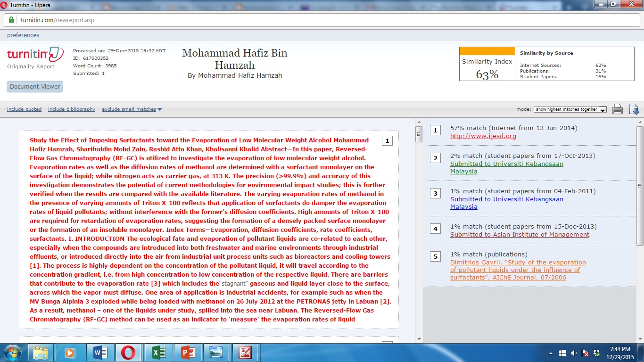644x362 pixels.
Task: Open File Explorer from the taskbar
Action: pyautogui.click(x=41, y=353)
